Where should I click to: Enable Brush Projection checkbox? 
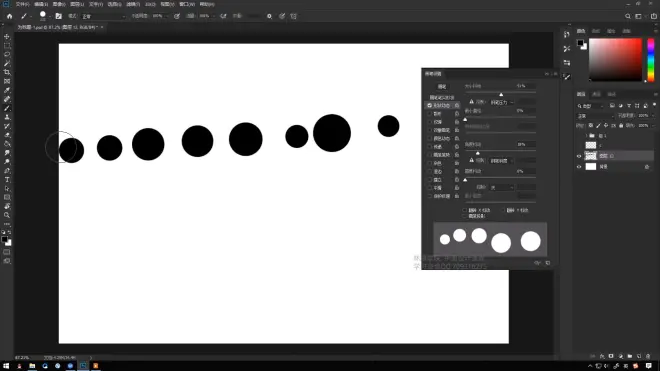pyautogui.click(x=465, y=216)
